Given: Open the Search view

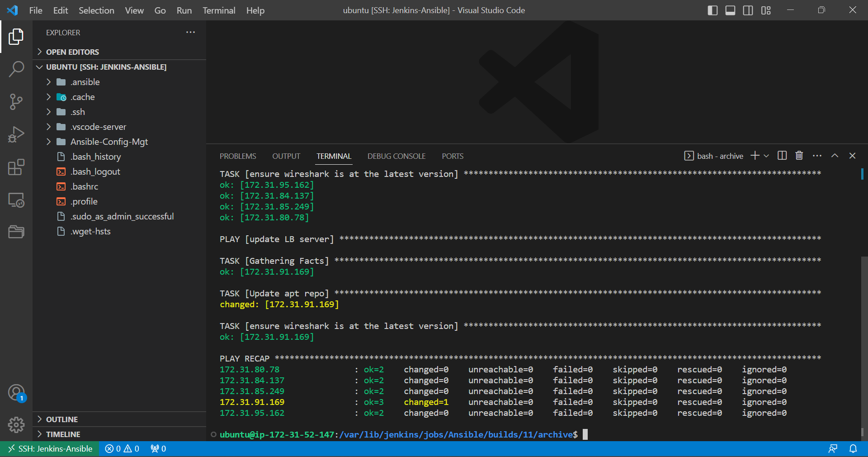Looking at the screenshot, I should 16,69.
